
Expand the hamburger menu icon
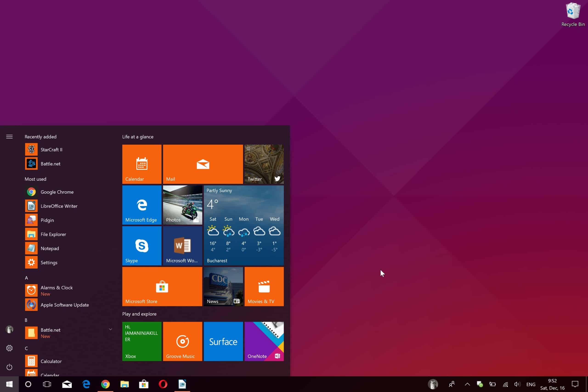[x=10, y=136]
